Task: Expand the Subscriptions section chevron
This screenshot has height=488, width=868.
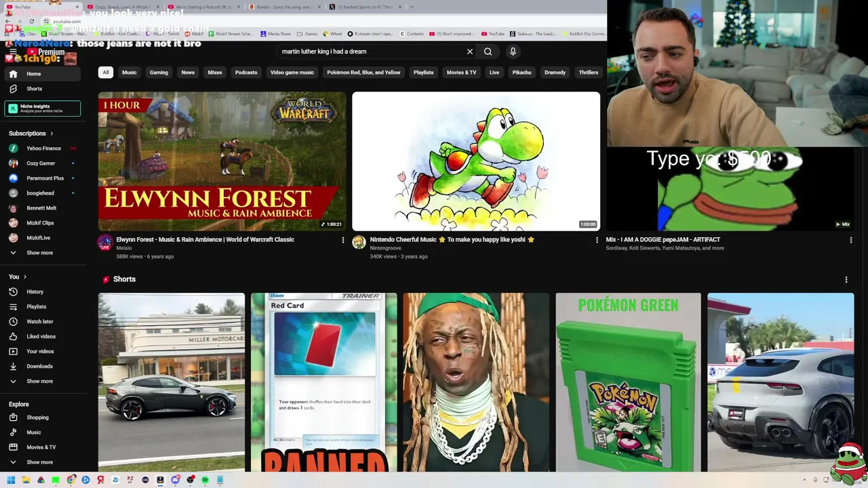Action: click(x=52, y=134)
